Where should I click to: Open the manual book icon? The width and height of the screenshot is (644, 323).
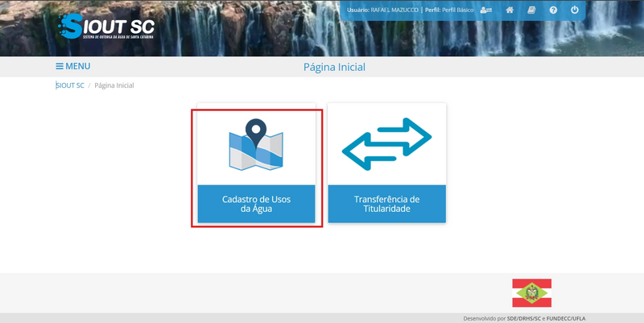531,10
